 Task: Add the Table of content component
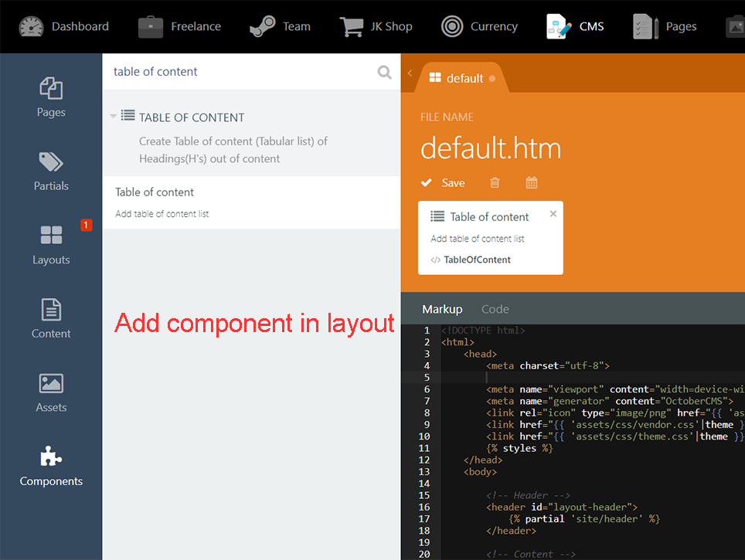pyautogui.click(x=251, y=202)
